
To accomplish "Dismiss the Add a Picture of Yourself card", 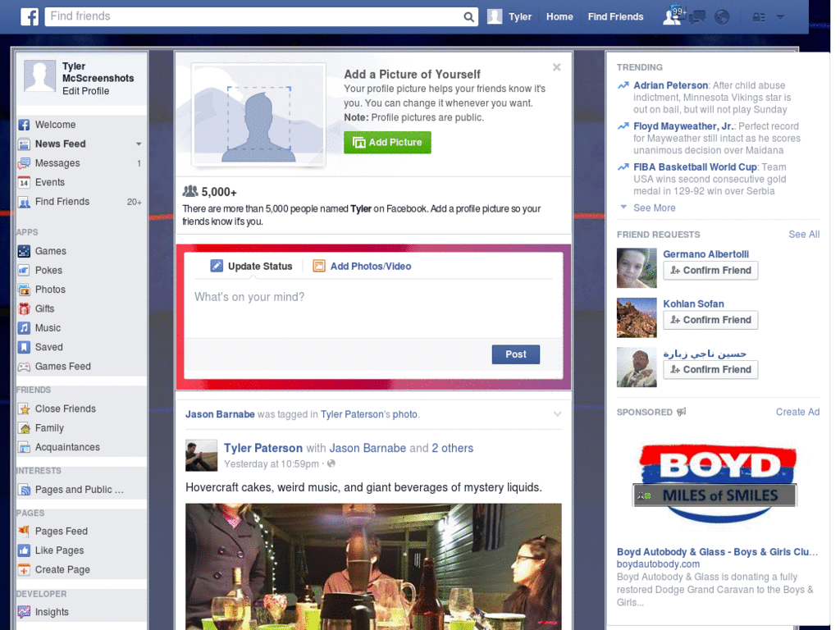I will coord(557,67).
